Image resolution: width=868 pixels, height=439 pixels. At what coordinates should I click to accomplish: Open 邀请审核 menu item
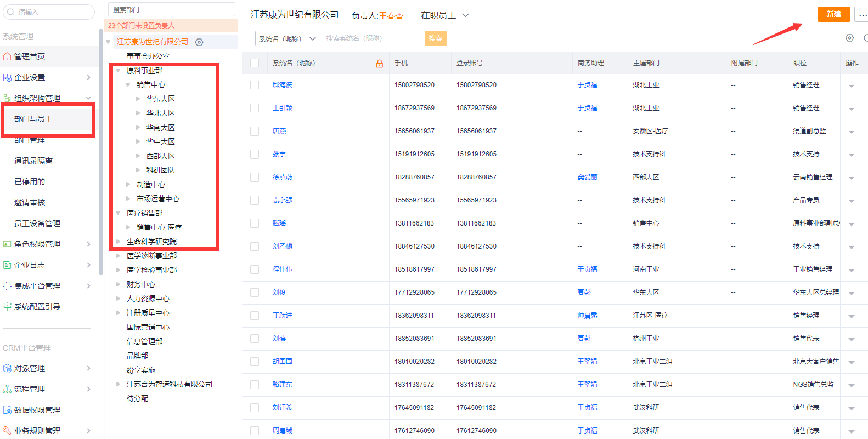point(30,202)
